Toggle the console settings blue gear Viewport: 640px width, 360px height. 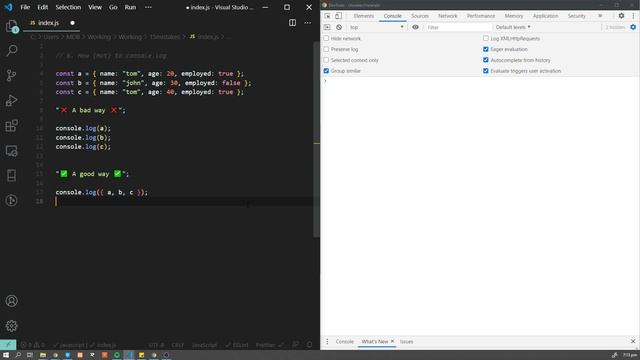pyautogui.click(x=633, y=27)
